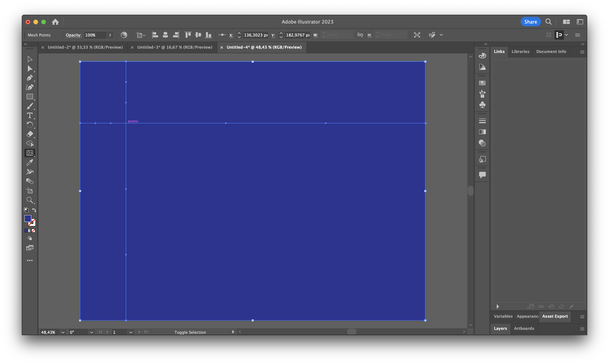Toggle the constrain width and height link
The height and width of the screenshot is (364, 609).
coord(360,35)
